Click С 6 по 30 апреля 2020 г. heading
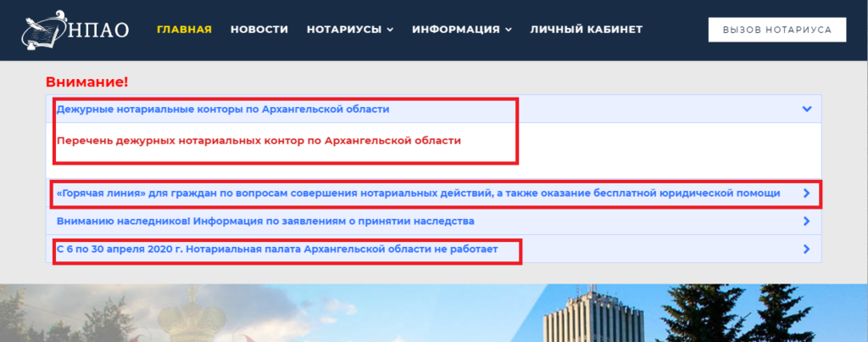Image resolution: width=868 pixels, height=342 pixels. coord(277,249)
